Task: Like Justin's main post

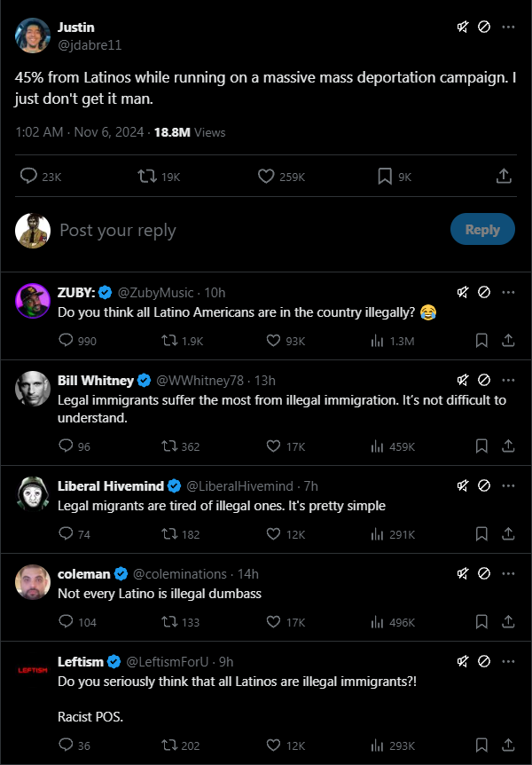Action: tap(266, 177)
